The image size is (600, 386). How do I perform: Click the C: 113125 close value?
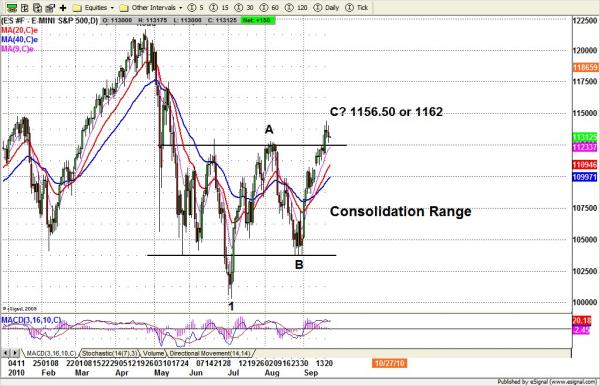pos(222,20)
